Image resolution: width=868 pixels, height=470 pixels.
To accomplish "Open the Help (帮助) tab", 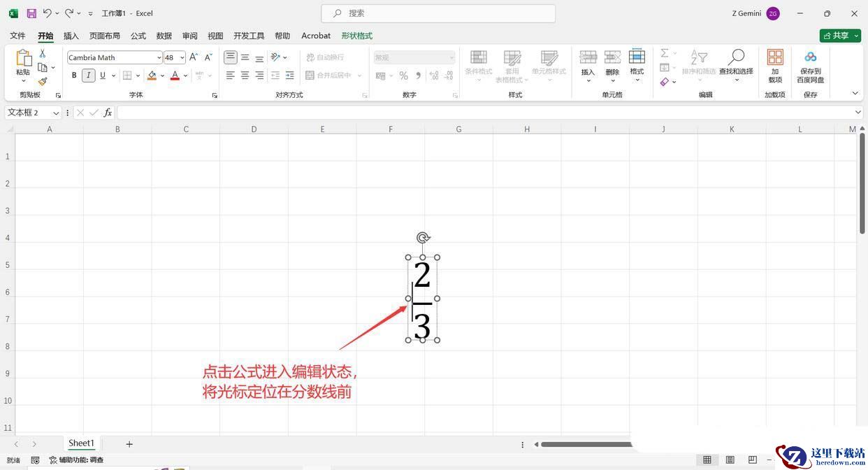I will click(x=282, y=36).
